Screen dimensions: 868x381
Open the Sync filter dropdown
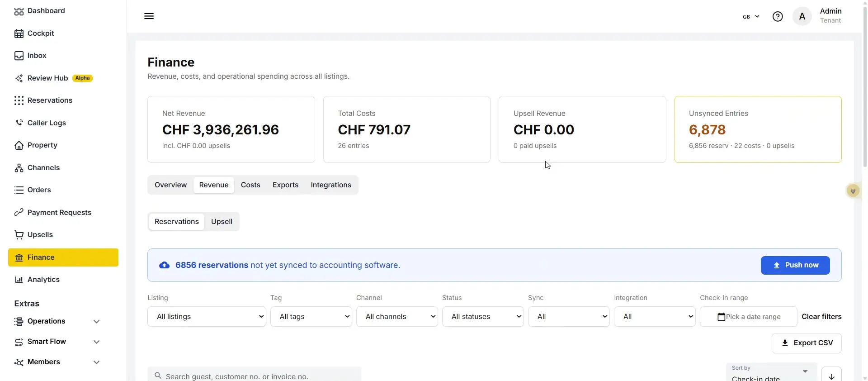pyautogui.click(x=569, y=317)
